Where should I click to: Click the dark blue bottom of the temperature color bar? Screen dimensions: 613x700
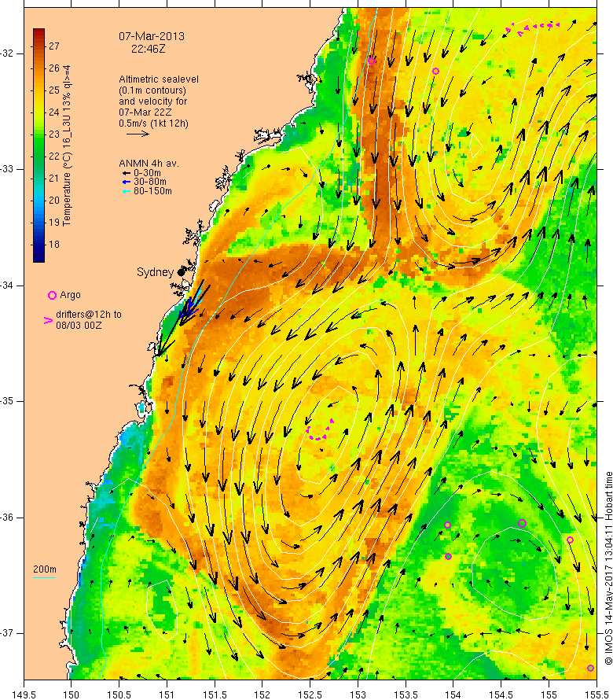[39, 256]
